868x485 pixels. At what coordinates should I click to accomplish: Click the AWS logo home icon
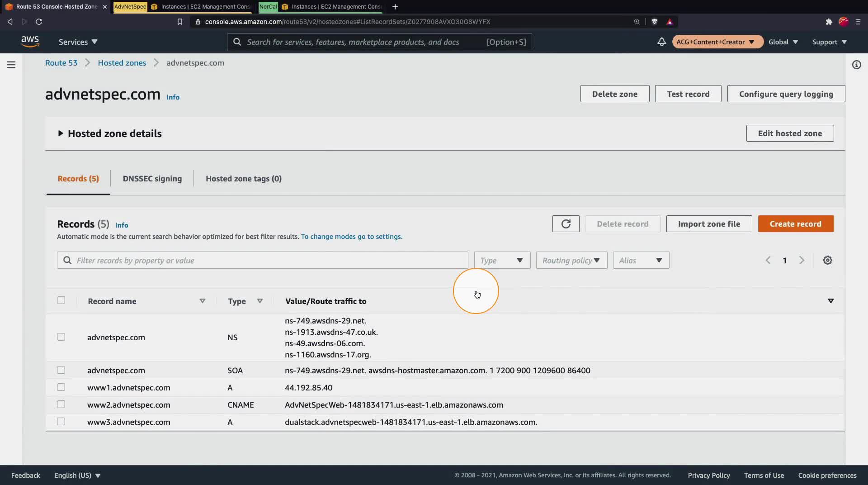click(30, 42)
